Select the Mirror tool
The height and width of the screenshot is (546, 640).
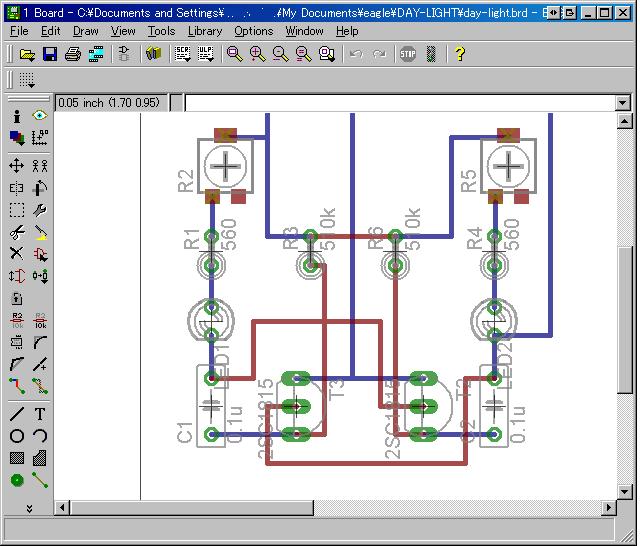coord(17,188)
